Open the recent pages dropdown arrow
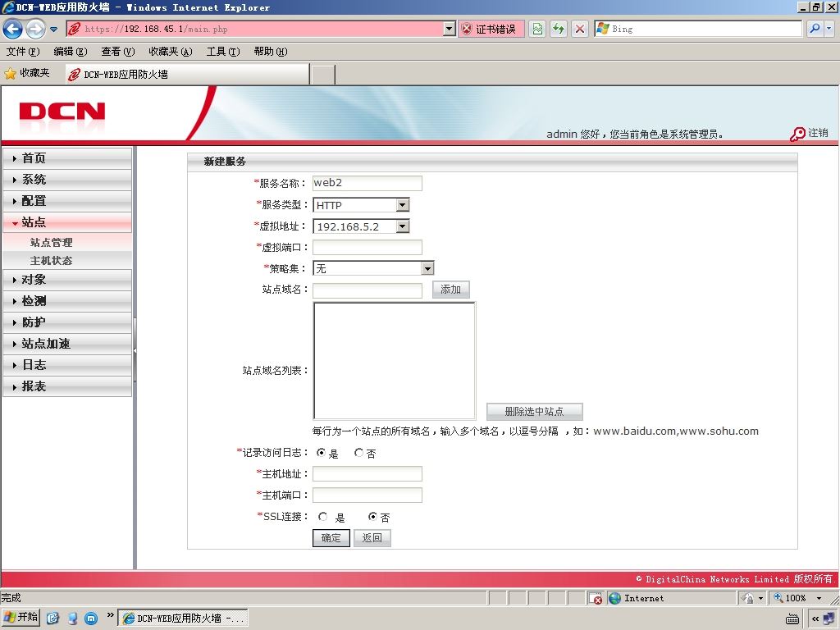Screen dimensions: 840x630 53,30
